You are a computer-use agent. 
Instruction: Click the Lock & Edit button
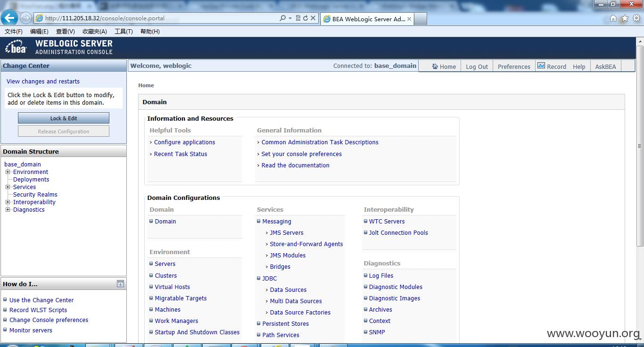(x=64, y=118)
